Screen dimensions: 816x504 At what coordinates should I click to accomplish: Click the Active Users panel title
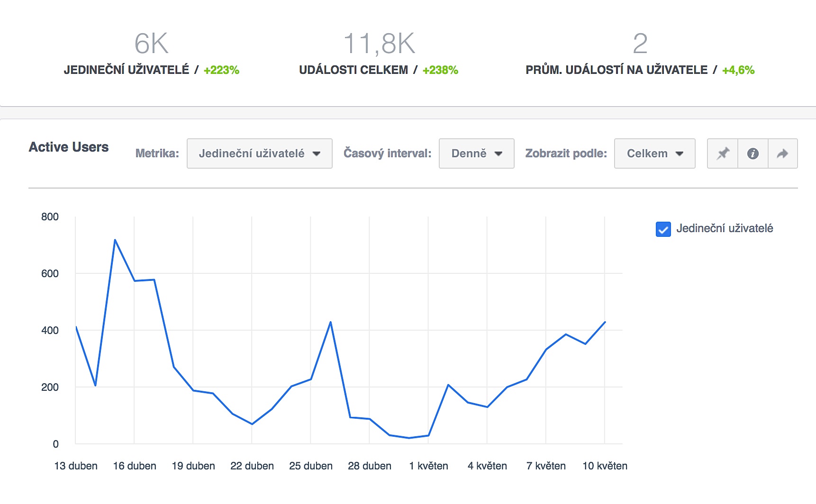click(x=69, y=147)
